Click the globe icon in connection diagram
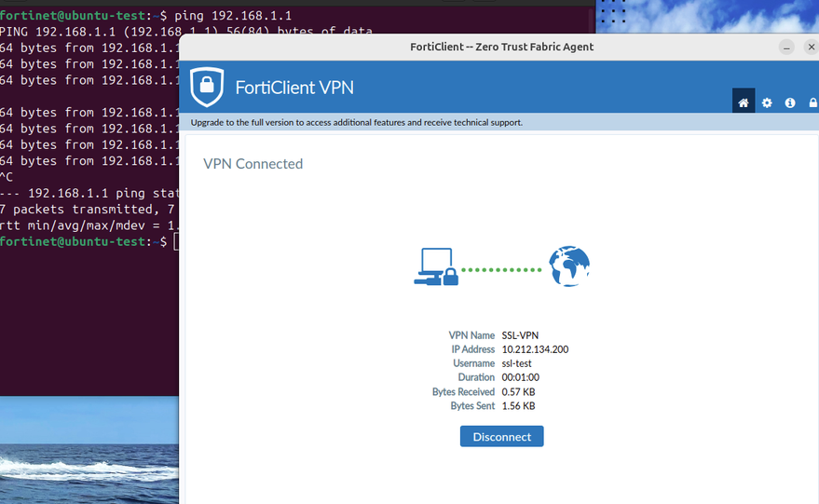The width and height of the screenshot is (819, 504). pyautogui.click(x=568, y=266)
